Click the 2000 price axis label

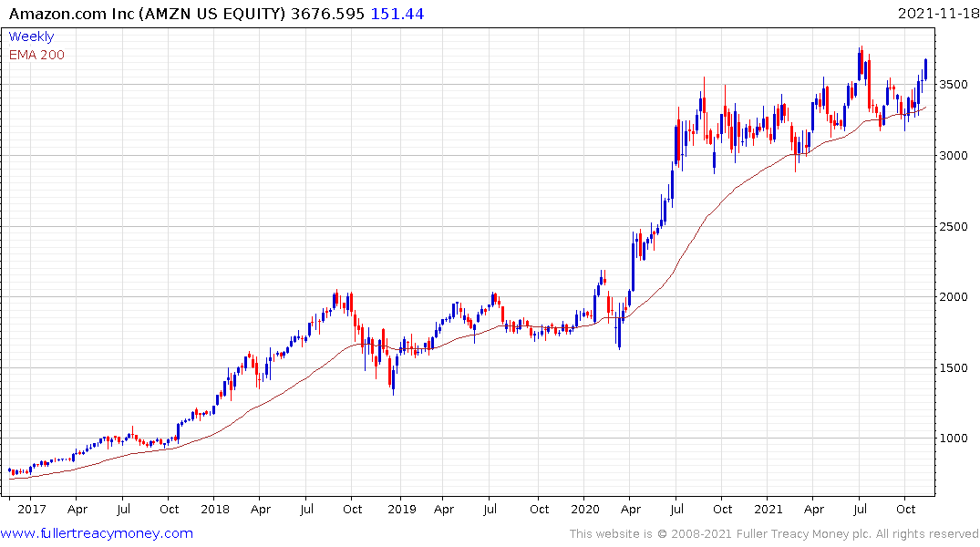pyautogui.click(x=954, y=297)
